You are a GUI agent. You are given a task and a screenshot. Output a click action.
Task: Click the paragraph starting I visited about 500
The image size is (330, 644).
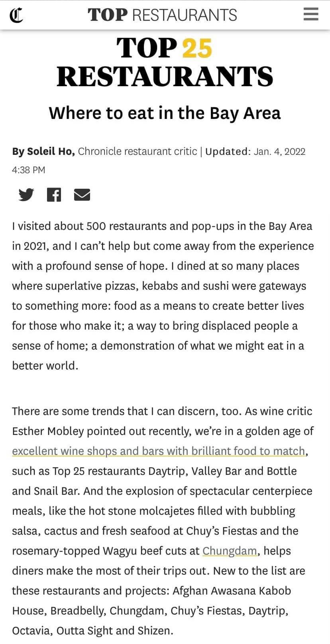[163, 296]
